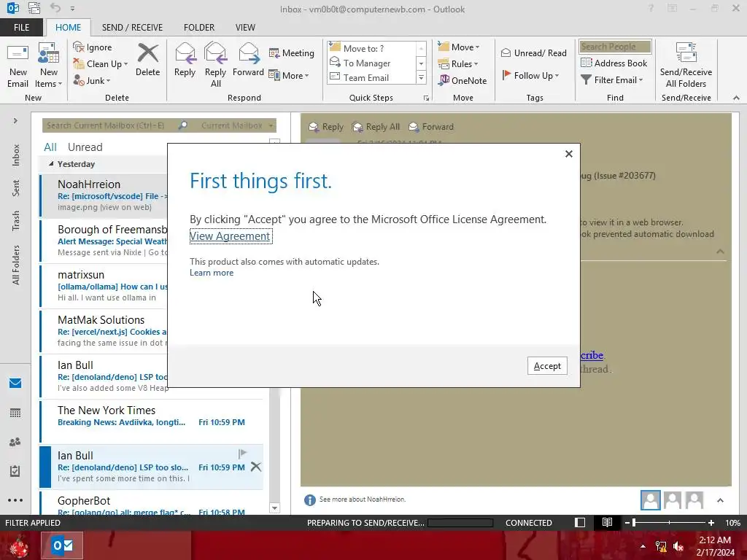Open the Address Book
Viewport: 747px width, 560px height.
[x=614, y=63]
